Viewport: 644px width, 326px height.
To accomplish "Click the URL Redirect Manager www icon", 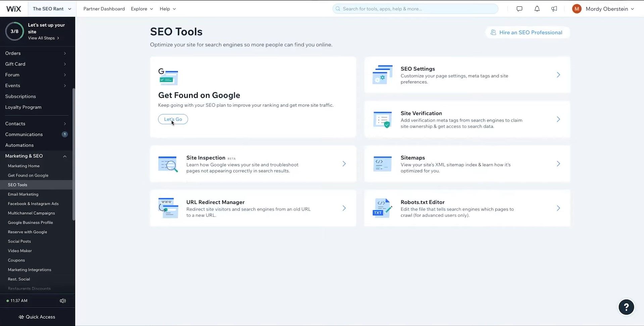I will (x=168, y=208).
